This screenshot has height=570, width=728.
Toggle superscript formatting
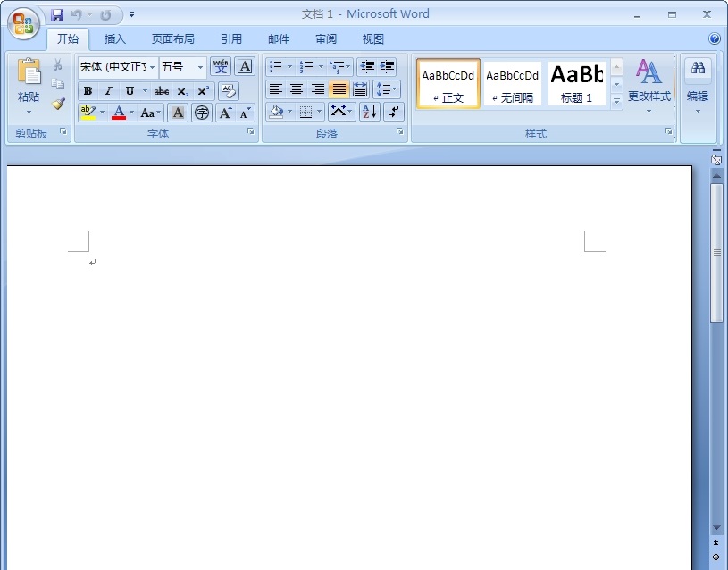click(x=203, y=91)
